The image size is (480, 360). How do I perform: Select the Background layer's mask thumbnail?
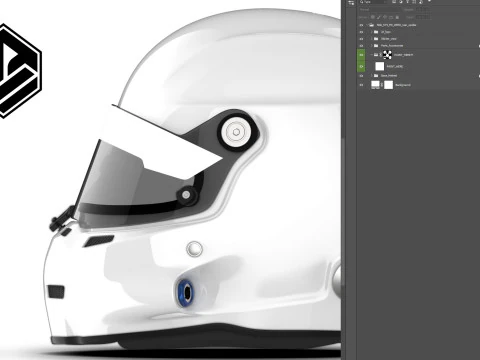(x=388, y=85)
